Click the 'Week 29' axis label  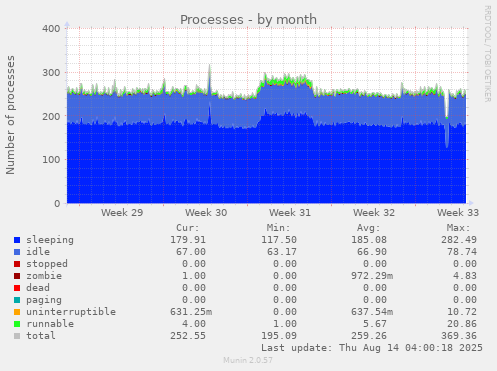[122, 213]
